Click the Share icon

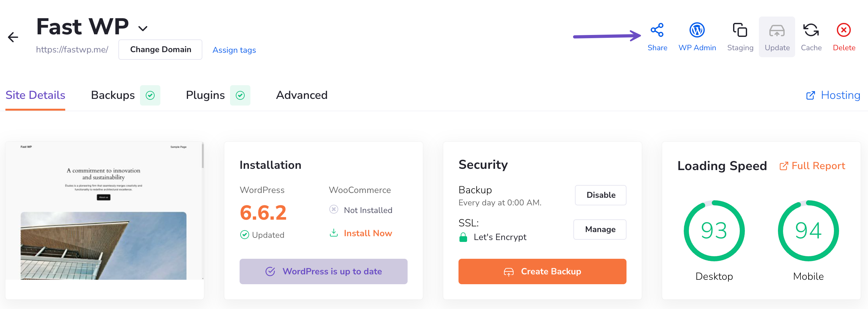point(657,30)
